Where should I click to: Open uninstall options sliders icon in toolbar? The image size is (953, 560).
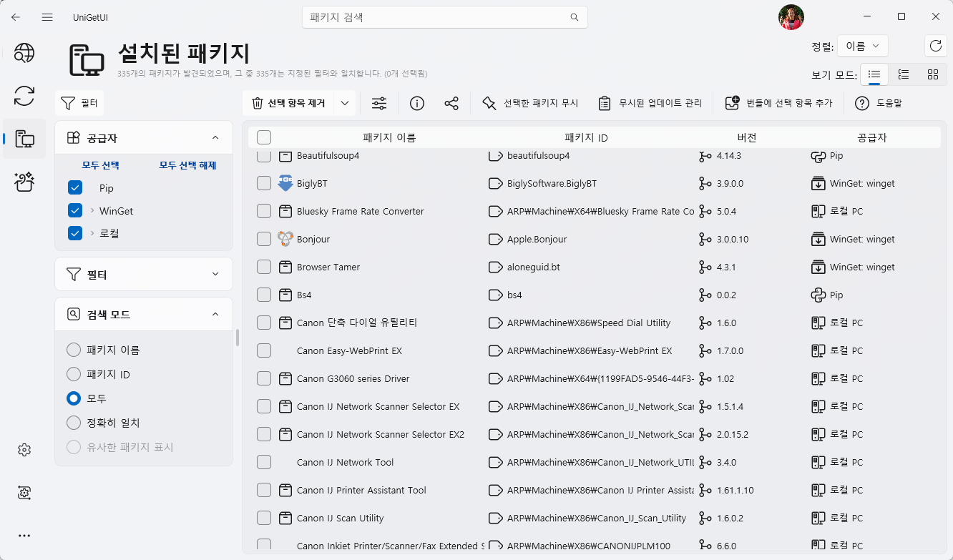coord(379,104)
